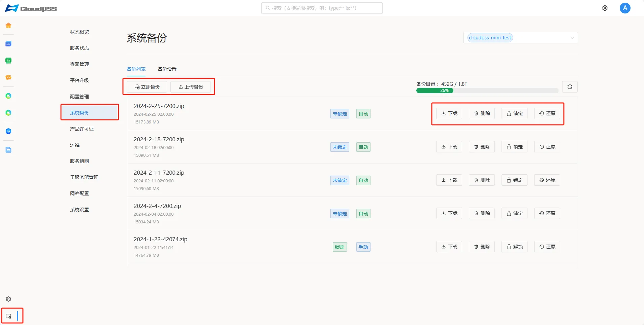The height and width of the screenshot is (325, 644).
Task: Unlock 2024-1-22-42074.zip with 解锁
Action: click(515, 247)
